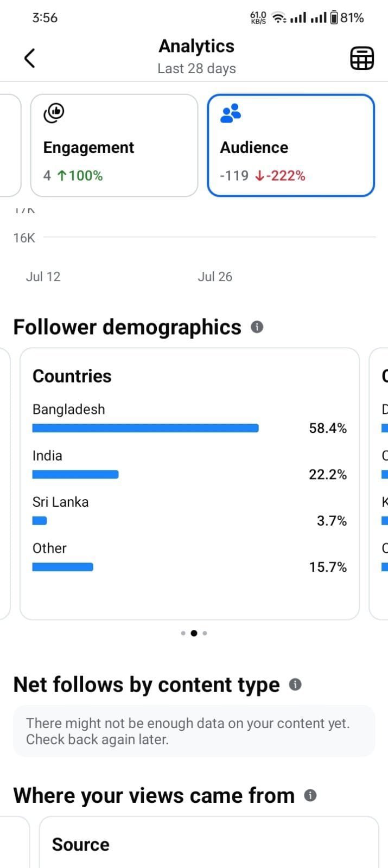The image size is (388, 868).
Task: Tap the Bangladesh percentage bar
Action: tap(145, 428)
